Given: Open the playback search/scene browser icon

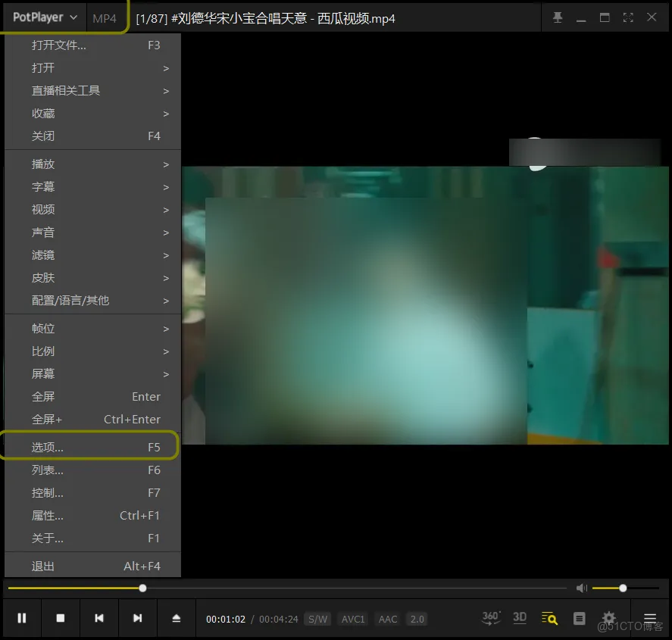Looking at the screenshot, I should pyautogui.click(x=549, y=618).
